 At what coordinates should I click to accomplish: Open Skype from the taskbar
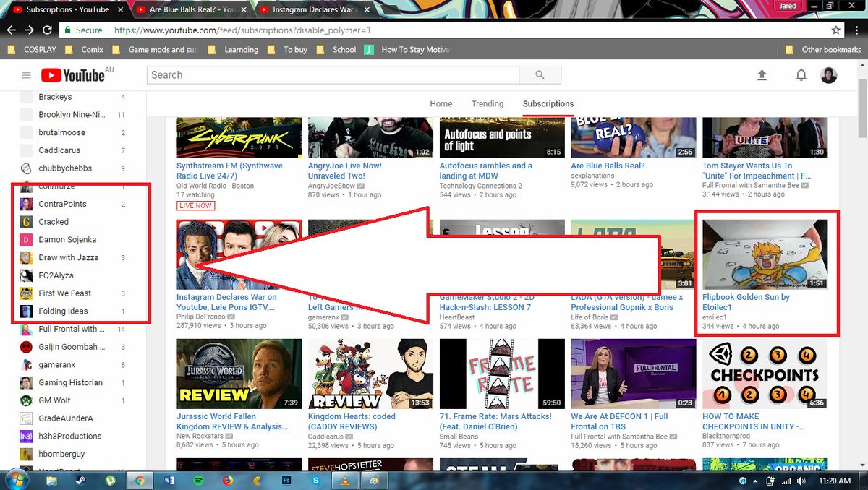(x=315, y=480)
